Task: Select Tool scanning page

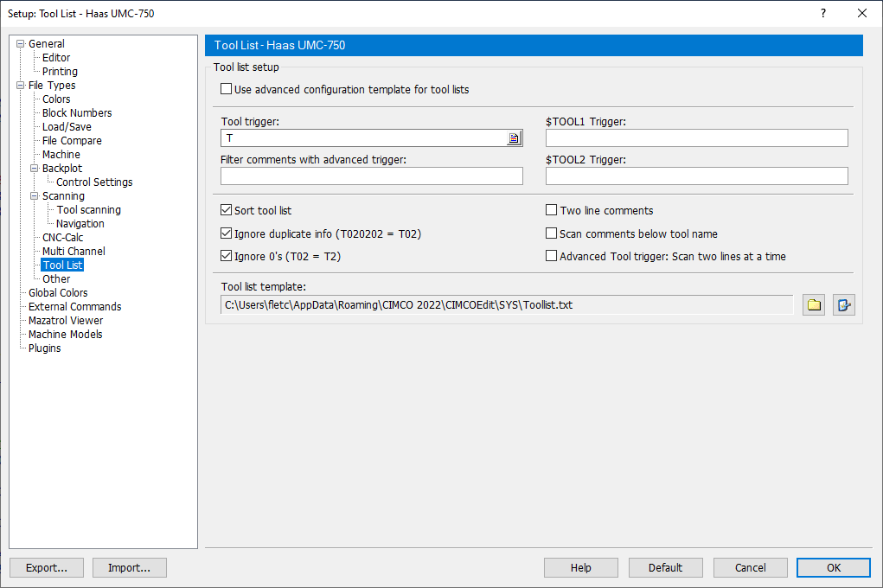Action: point(89,209)
